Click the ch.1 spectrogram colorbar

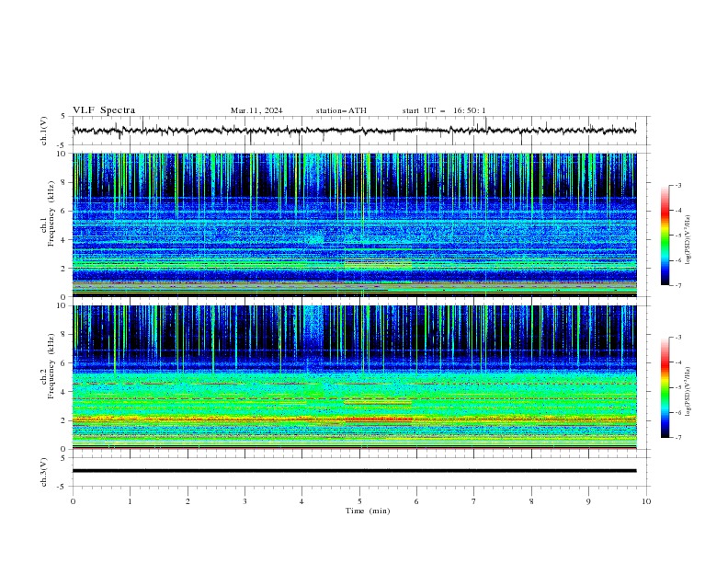(665, 236)
